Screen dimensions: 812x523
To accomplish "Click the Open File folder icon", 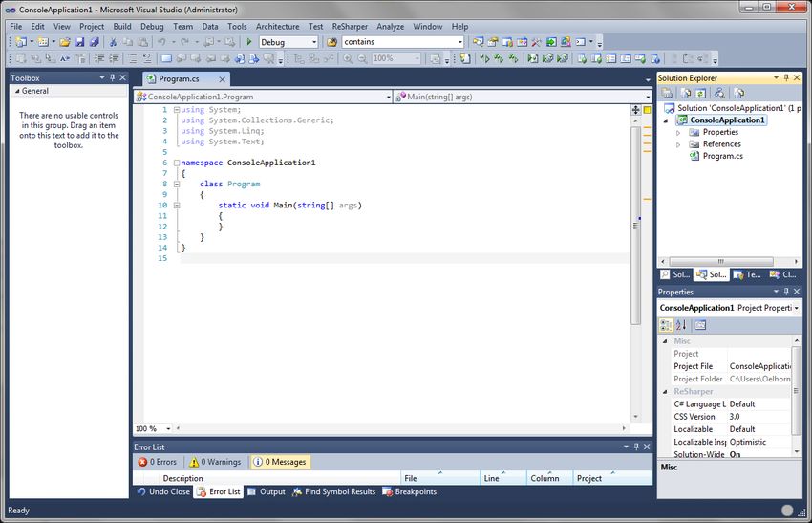I will 65,42.
